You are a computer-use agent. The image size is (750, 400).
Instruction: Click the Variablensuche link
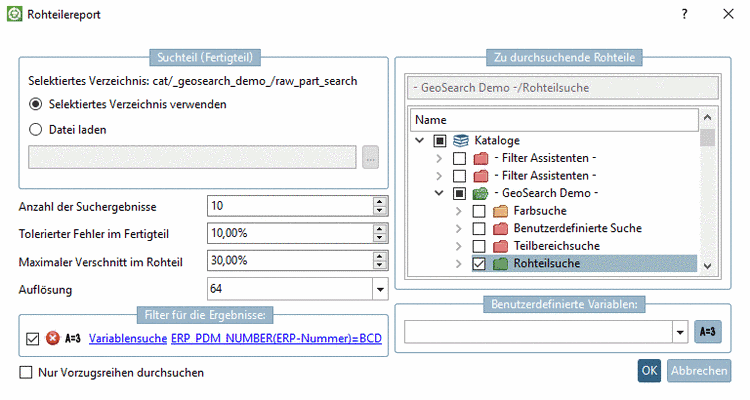[128, 338]
